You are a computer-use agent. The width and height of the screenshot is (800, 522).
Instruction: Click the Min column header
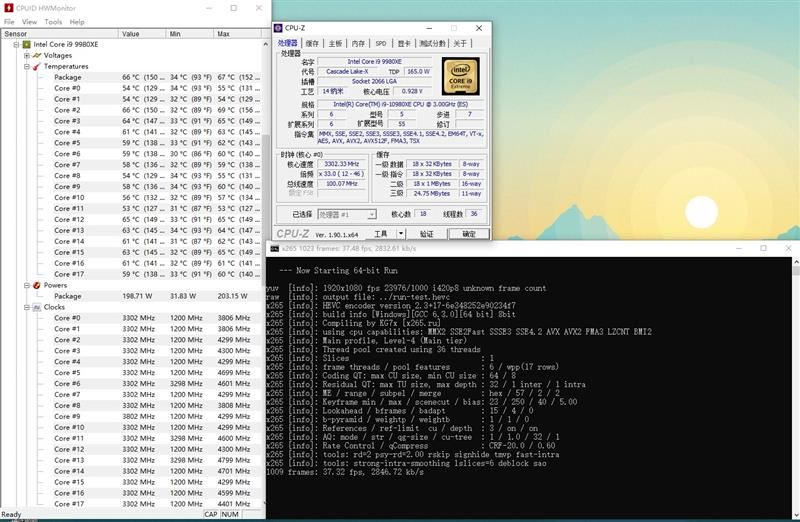190,34
